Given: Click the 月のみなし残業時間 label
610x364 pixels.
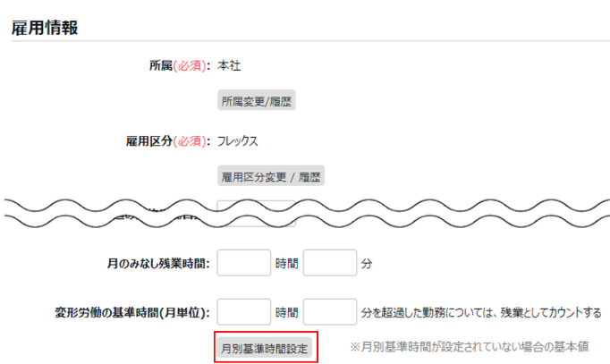Looking at the screenshot, I should pyautogui.click(x=157, y=264).
